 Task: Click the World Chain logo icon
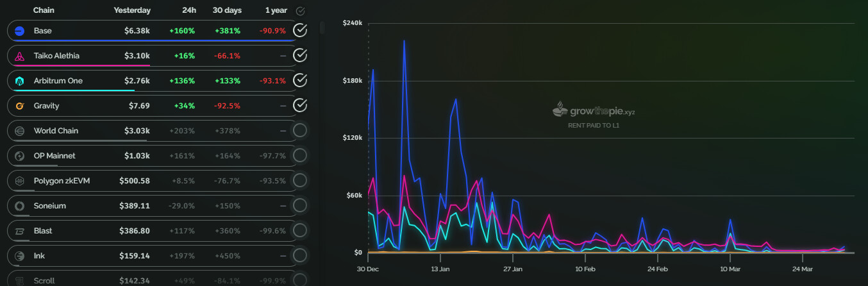tap(20, 131)
